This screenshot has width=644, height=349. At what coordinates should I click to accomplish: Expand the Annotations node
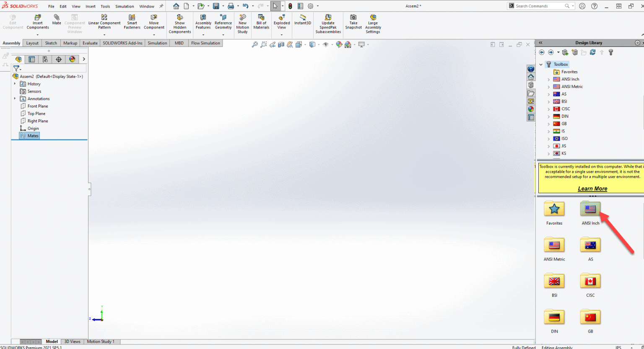pos(15,99)
